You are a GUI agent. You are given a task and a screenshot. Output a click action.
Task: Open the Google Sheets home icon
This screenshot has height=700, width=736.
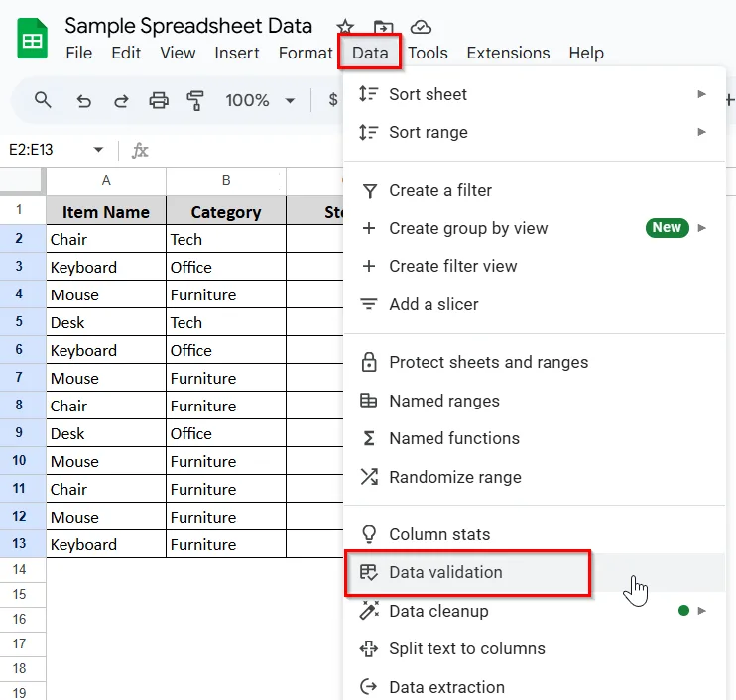coord(32,39)
